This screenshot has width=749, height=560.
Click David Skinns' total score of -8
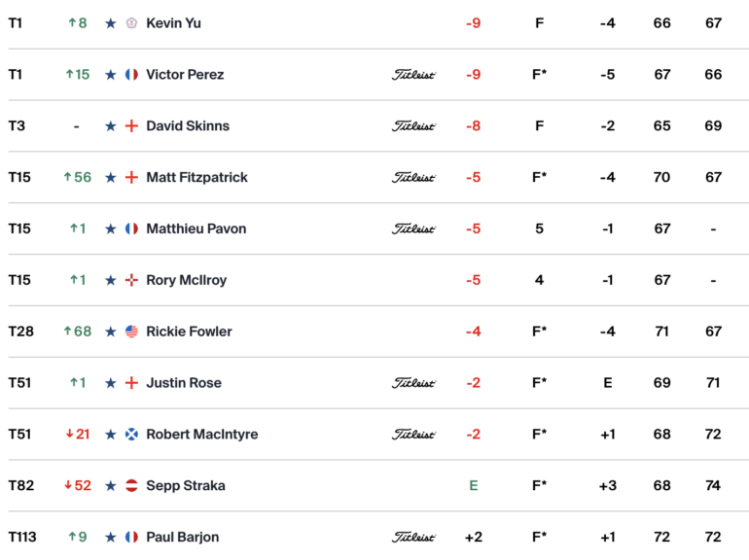[474, 126]
